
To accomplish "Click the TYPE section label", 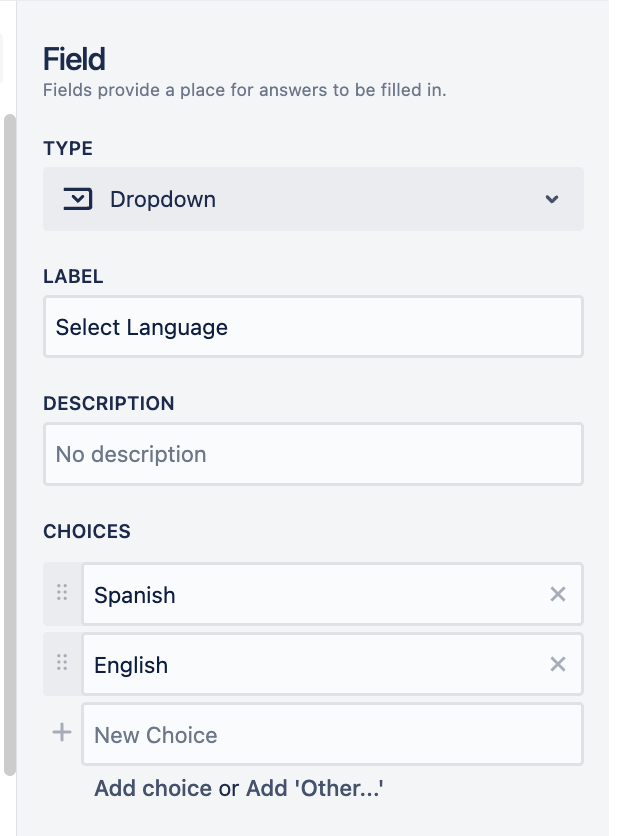I will (x=68, y=149).
